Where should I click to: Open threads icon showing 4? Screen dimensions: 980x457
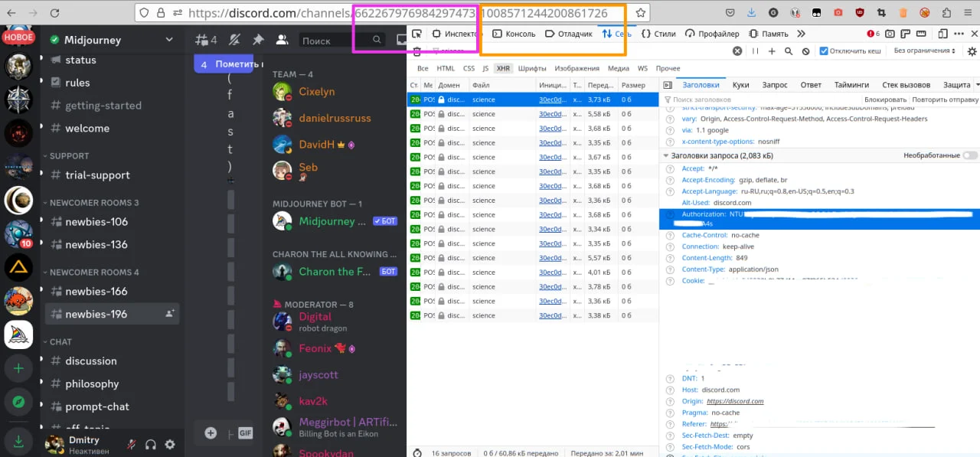206,40
